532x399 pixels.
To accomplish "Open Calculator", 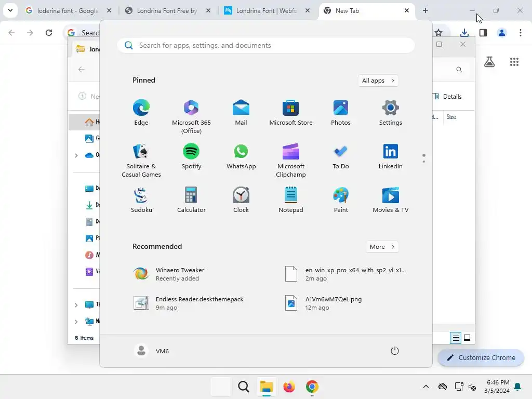I will 191,200.
